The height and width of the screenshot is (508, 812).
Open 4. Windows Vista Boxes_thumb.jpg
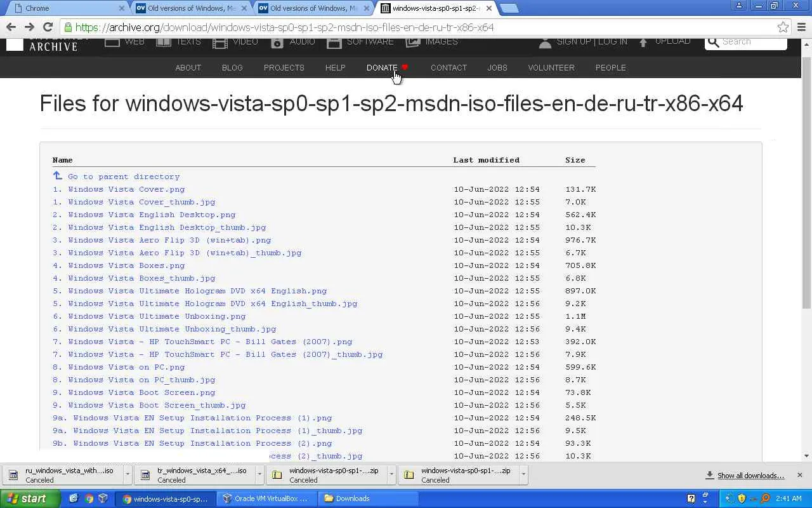pyautogui.click(x=134, y=278)
